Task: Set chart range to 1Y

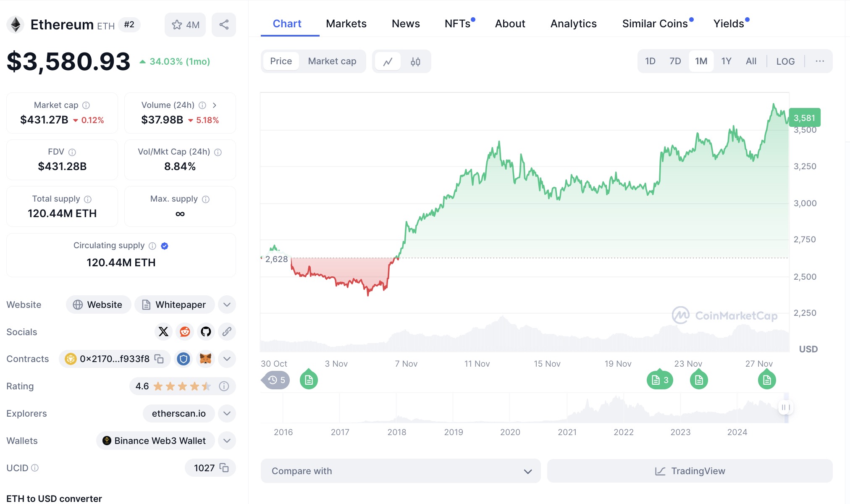Action: click(726, 61)
